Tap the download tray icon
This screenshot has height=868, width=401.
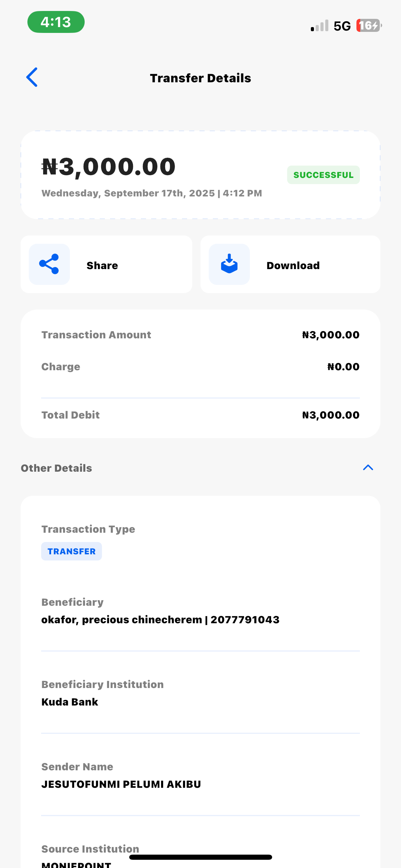(229, 264)
